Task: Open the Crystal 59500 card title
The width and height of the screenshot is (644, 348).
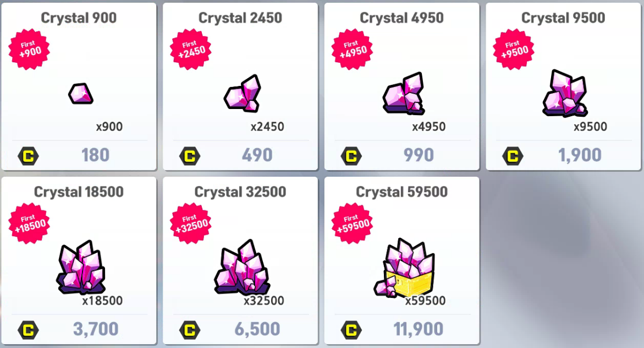Action: (x=401, y=192)
